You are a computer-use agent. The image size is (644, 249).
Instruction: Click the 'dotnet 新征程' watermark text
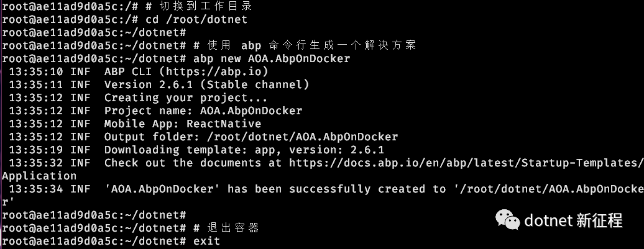pos(573,220)
